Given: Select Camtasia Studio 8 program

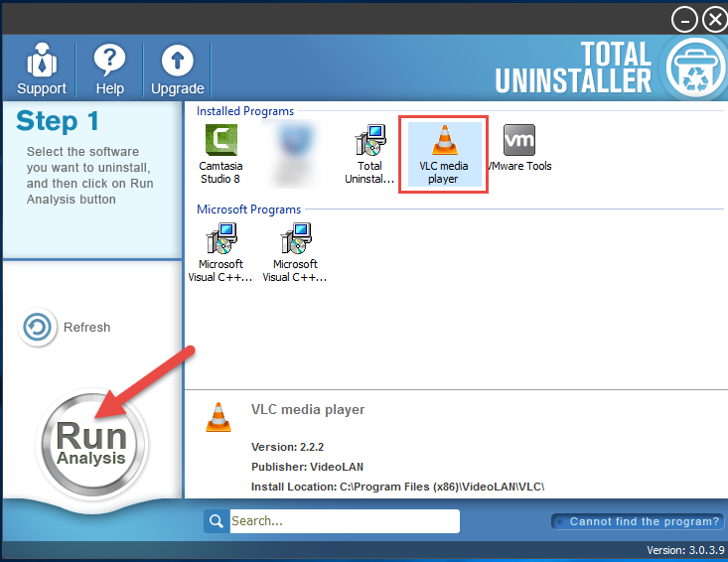Looking at the screenshot, I should click(221, 154).
